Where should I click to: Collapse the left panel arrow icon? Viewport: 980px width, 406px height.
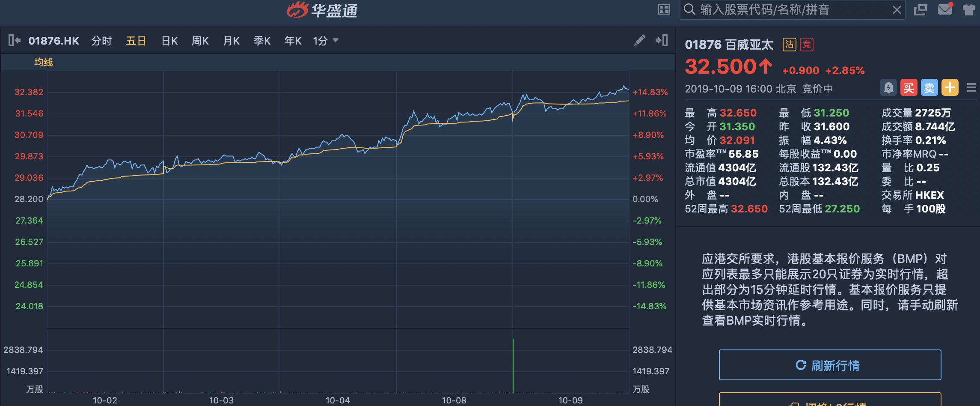(x=14, y=41)
